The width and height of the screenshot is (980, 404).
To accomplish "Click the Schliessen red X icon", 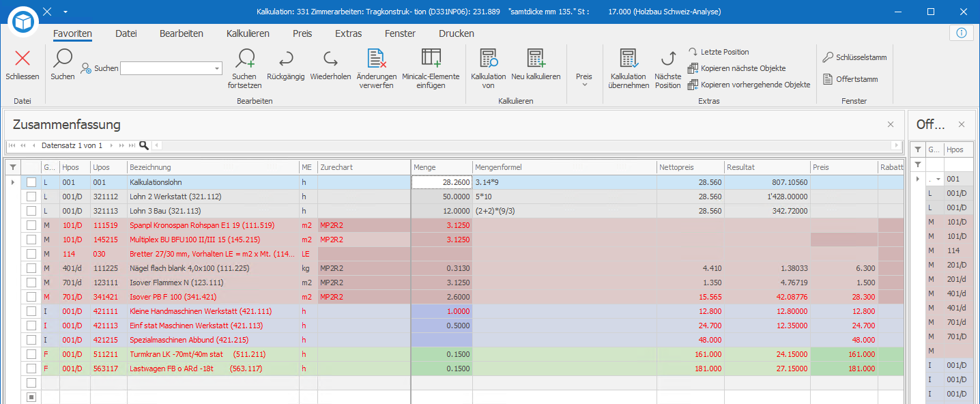I will point(23,58).
